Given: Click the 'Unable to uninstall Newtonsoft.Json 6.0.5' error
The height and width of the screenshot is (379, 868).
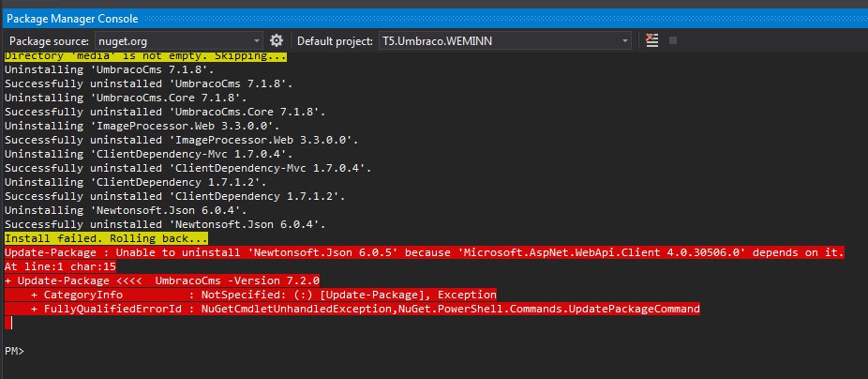Looking at the screenshot, I should (x=424, y=252).
